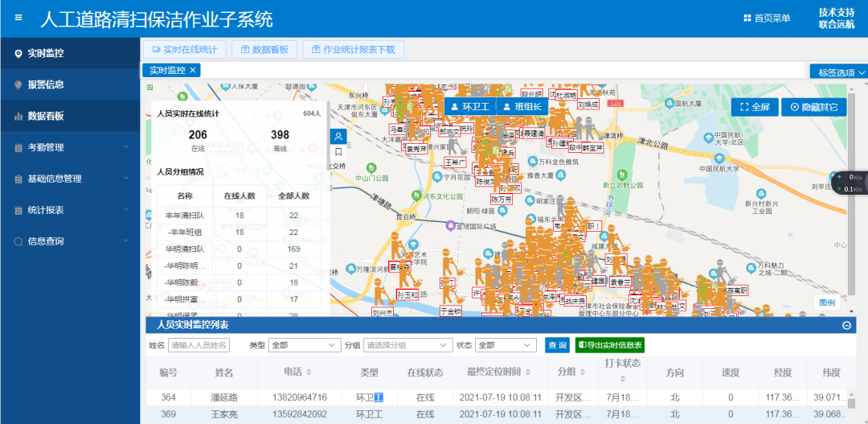Click phone number 13592842092
This screenshot has width=868, height=424.
300,414
